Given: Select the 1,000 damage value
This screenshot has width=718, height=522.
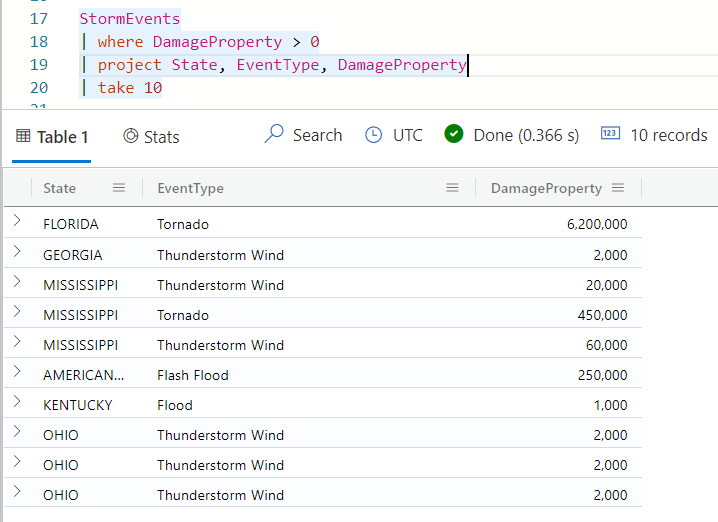Looking at the screenshot, I should 611,405.
